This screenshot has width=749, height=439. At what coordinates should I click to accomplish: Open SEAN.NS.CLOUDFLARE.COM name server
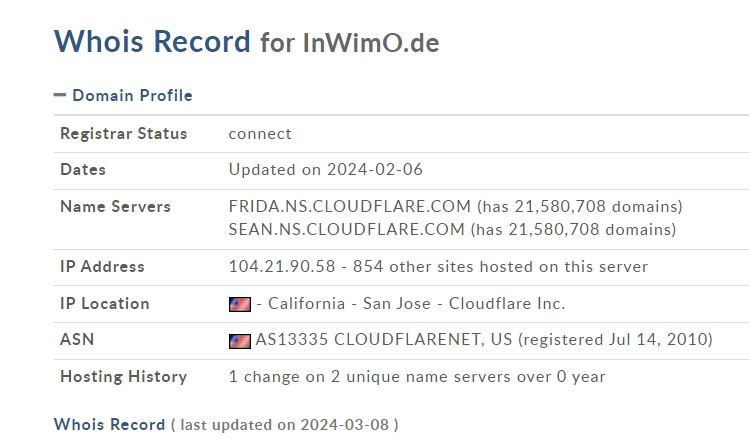coord(347,229)
